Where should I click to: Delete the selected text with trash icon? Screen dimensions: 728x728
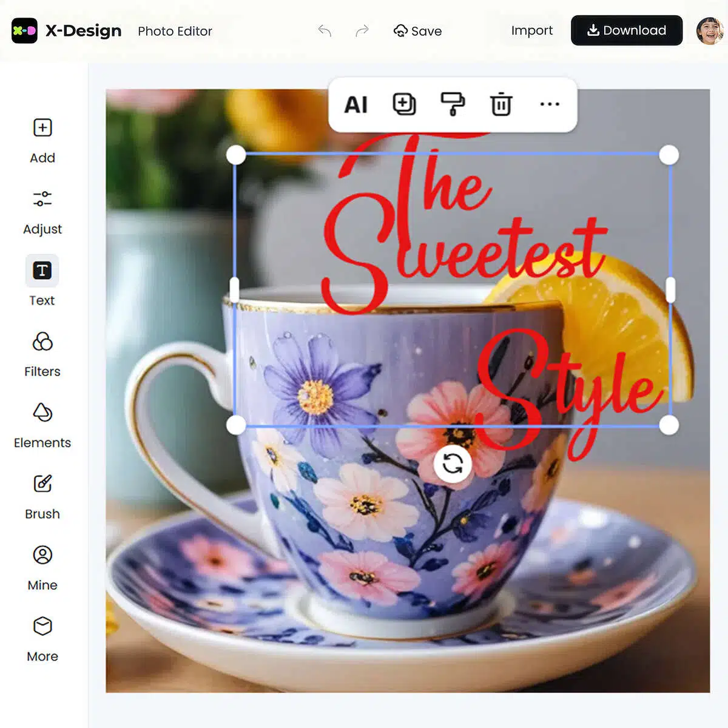(501, 104)
